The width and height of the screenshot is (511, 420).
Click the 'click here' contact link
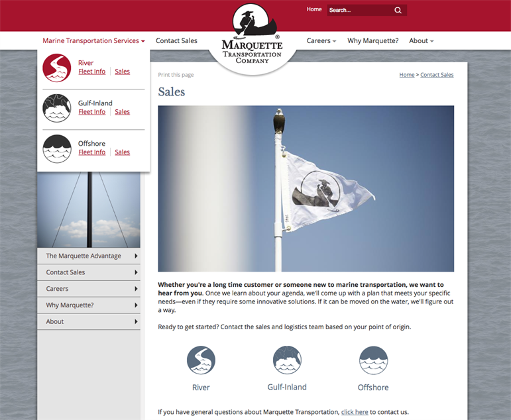[x=355, y=412]
